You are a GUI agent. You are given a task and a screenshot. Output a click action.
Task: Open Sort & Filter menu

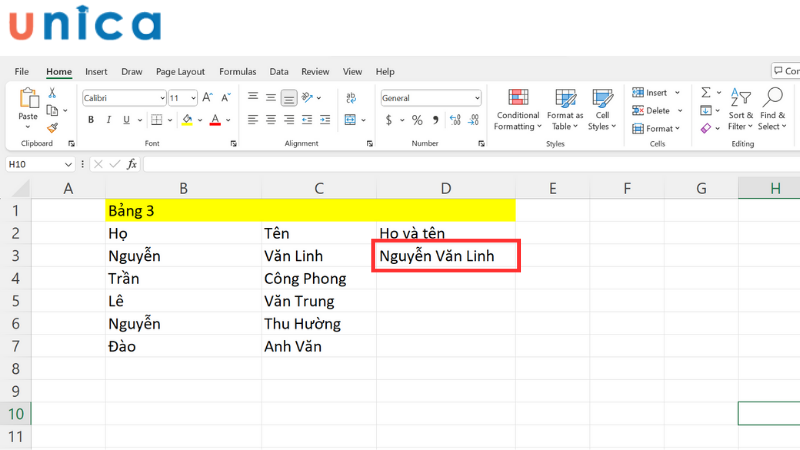pos(740,109)
